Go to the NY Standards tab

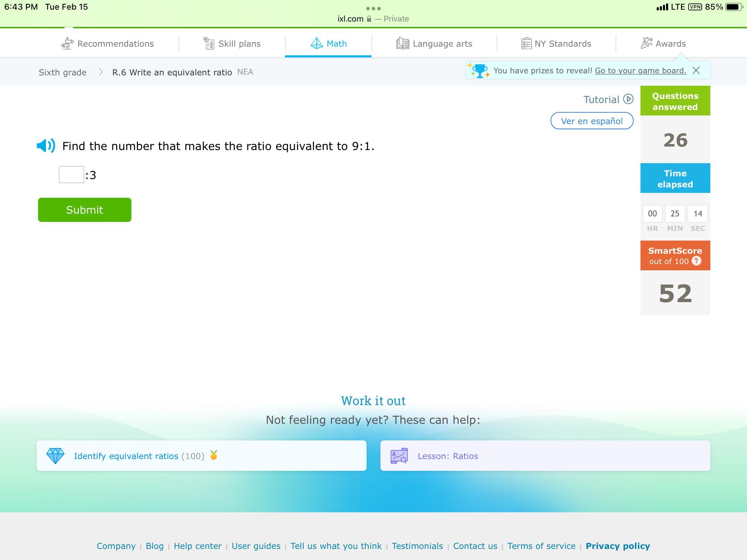(556, 44)
